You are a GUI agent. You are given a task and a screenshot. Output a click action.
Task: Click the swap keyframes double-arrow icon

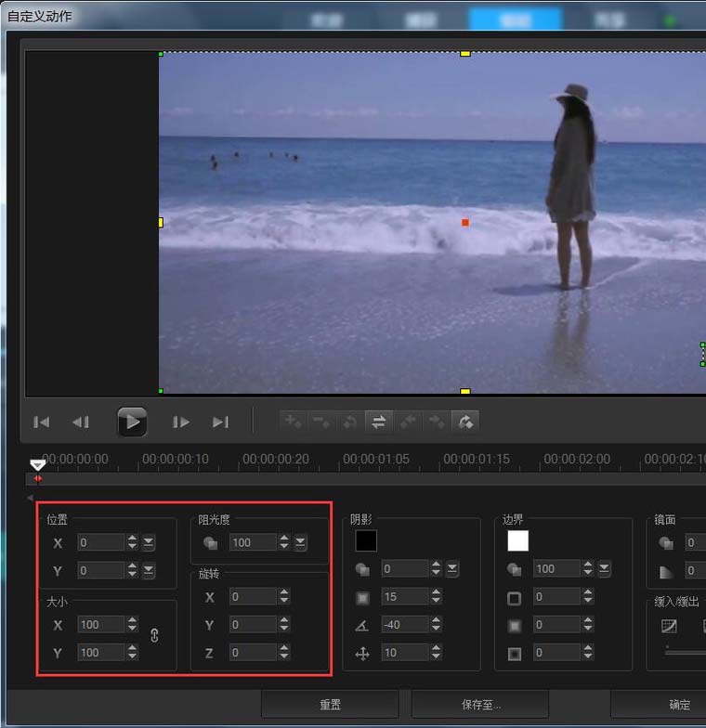[379, 422]
